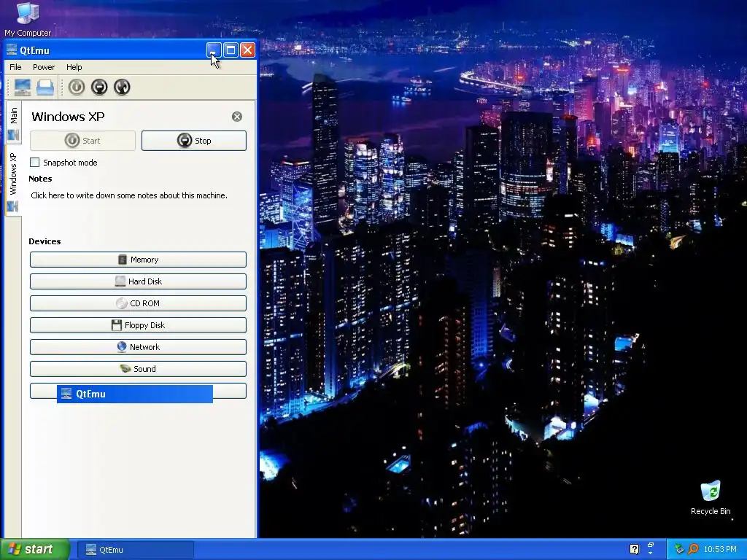Image resolution: width=747 pixels, height=560 pixels.
Task: Click the restart machine toolbar icon
Action: (122, 87)
